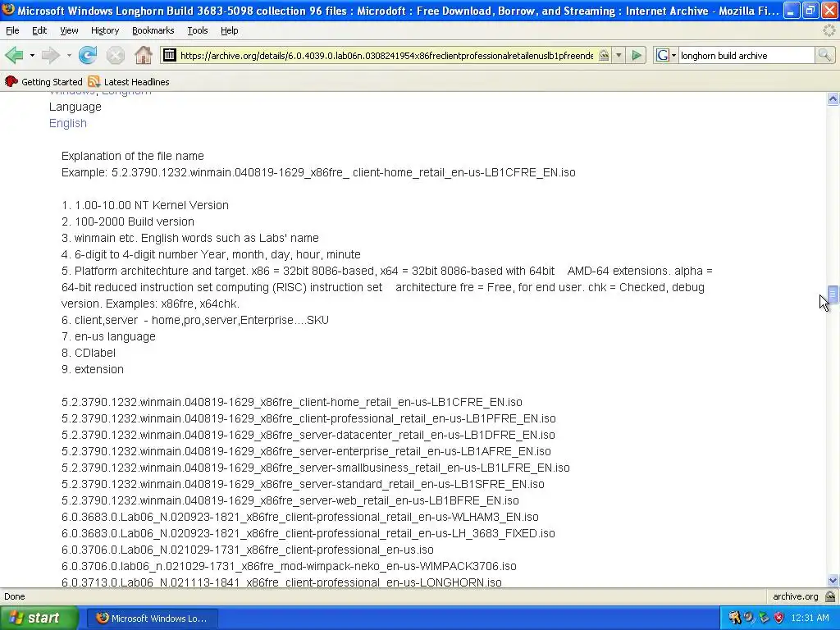The height and width of the screenshot is (630, 840).
Task: Click the green Go arrow button
Action: click(637, 55)
